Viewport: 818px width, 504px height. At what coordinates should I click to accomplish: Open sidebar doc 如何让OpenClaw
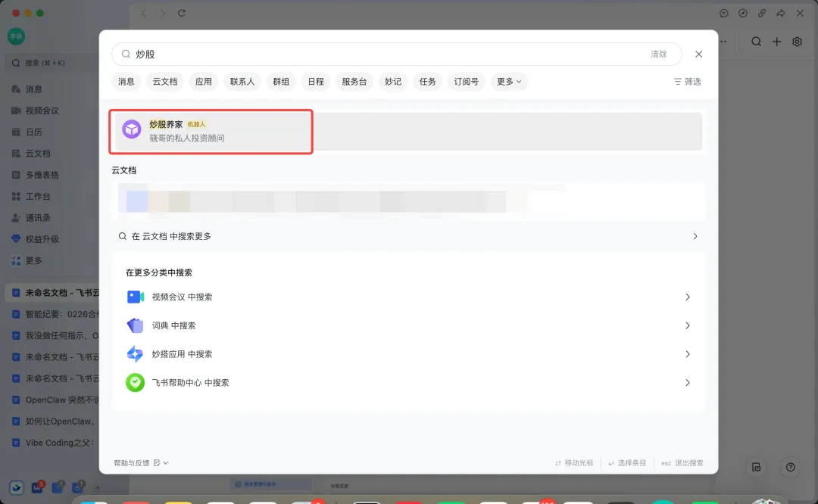click(x=55, y=421)
